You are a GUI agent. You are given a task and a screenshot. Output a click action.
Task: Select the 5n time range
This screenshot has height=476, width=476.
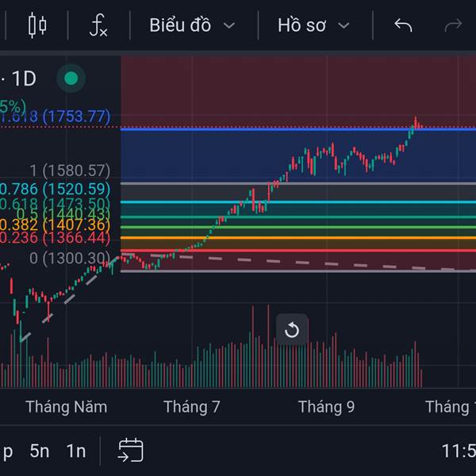(40, 451)
